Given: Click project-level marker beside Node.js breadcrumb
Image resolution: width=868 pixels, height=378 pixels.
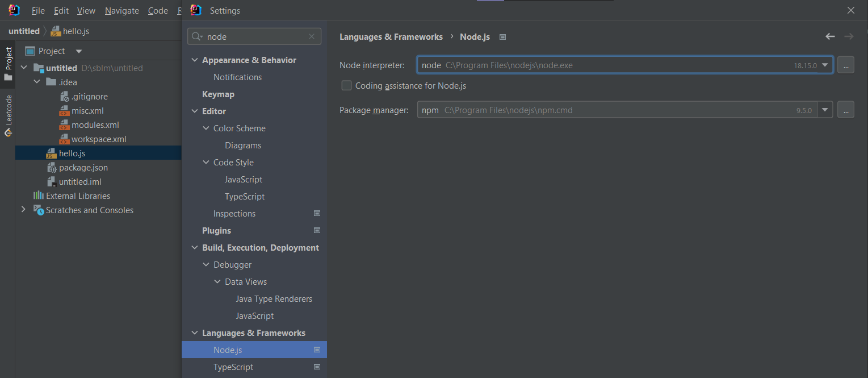Looking at the screenshot, I should tap(502, 37).
